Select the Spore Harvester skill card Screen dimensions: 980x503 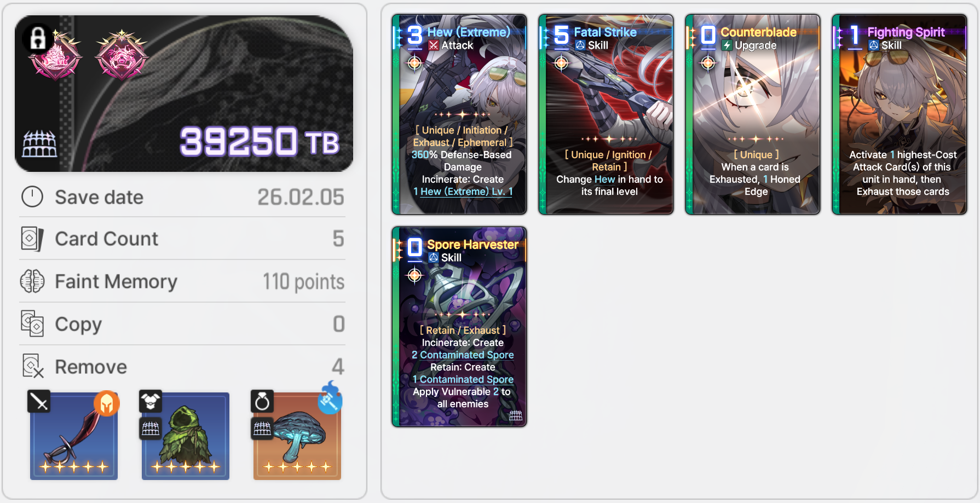coord(459,327)
